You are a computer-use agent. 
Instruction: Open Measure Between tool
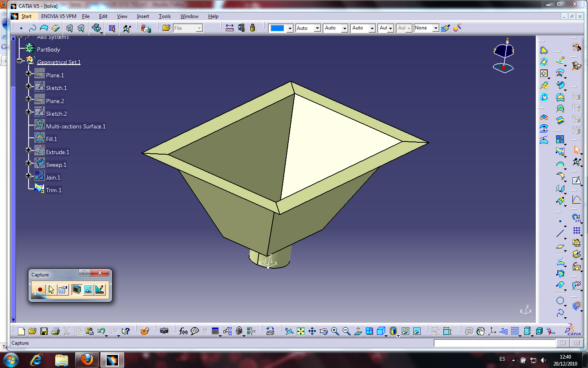point(229,28)
